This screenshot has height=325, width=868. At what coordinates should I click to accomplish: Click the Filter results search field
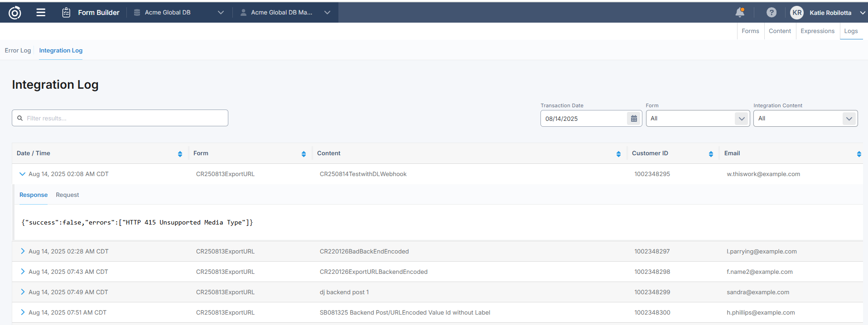pyautogui.click(x=120, y=118)
